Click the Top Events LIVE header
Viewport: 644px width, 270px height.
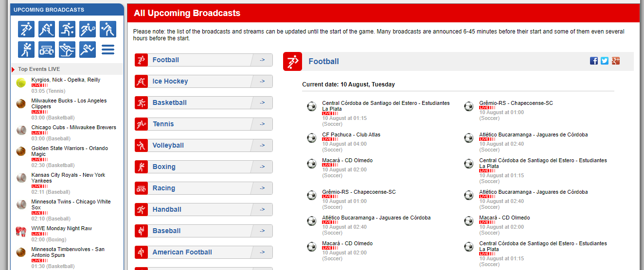[39, 69]
